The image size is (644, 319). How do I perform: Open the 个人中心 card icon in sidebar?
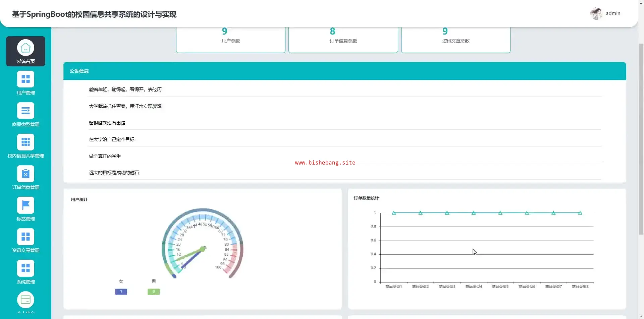(x=25, y=300)
